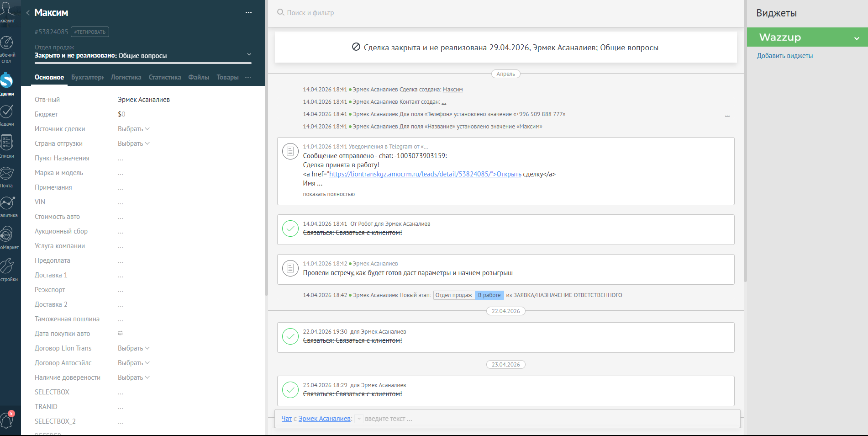Image resolution: width=868 pixels, height=436 pixels.
Task: Click the Поиск и фильтр search field
Action: 310,13
